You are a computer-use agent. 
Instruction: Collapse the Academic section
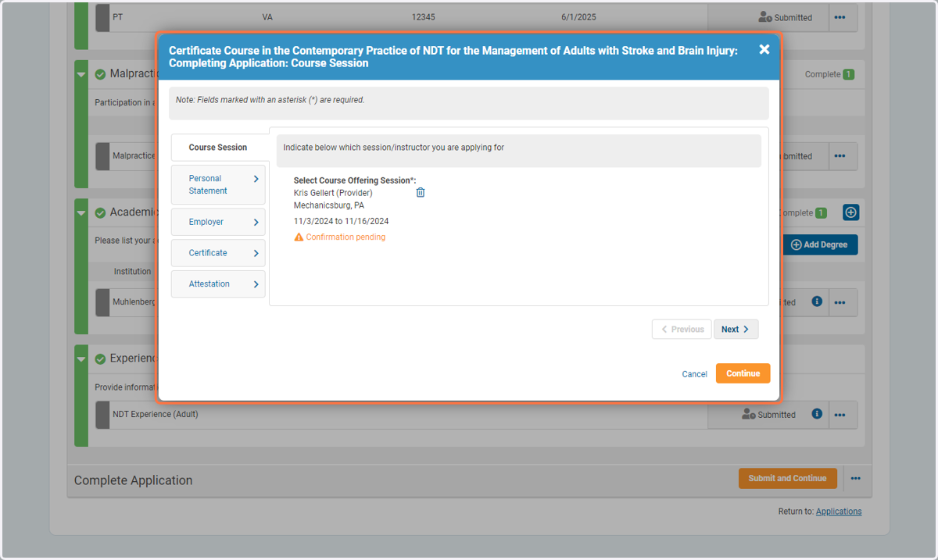[x=81, y=213]
